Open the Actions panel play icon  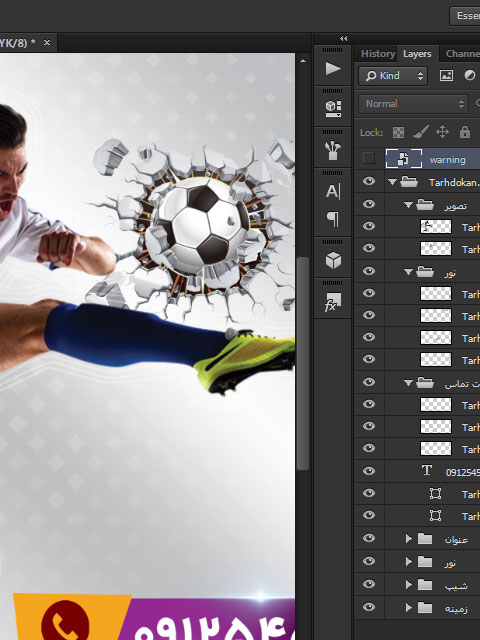[x=333, y=68]
